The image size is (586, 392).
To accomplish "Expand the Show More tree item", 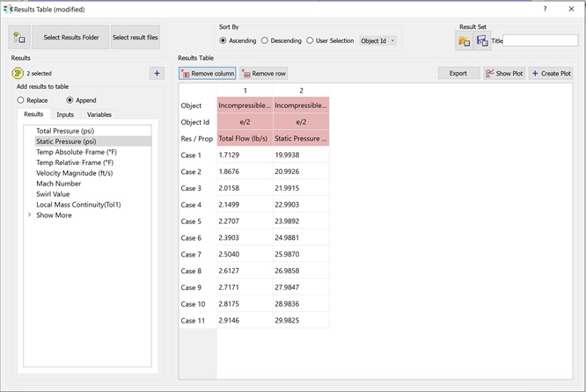I will [x=30, y=215].
